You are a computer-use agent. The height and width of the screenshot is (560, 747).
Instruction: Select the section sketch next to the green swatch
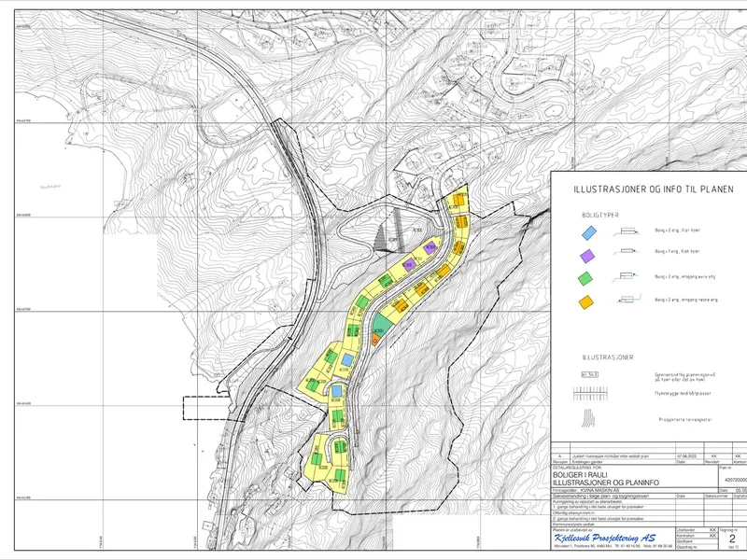625,275
